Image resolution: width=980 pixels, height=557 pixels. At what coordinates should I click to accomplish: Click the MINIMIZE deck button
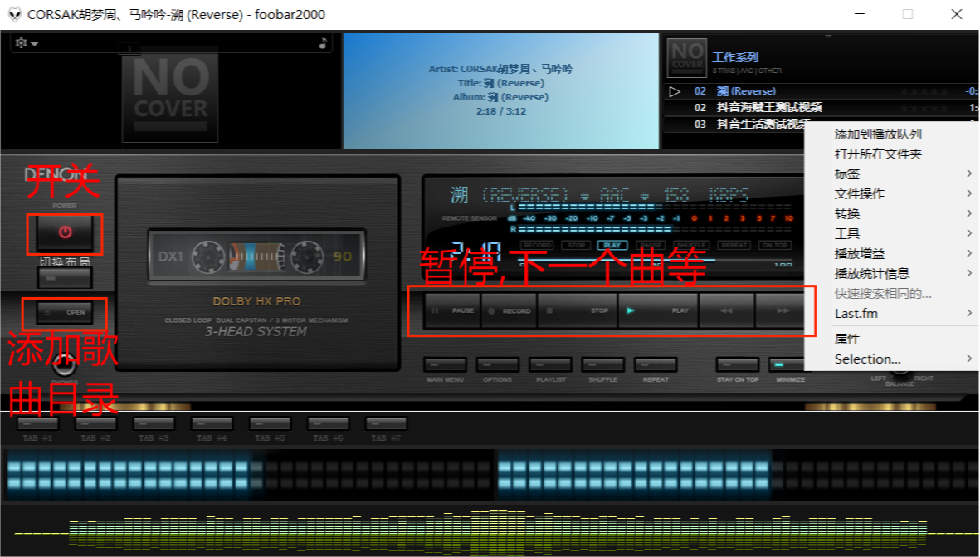tap(787, 364)
